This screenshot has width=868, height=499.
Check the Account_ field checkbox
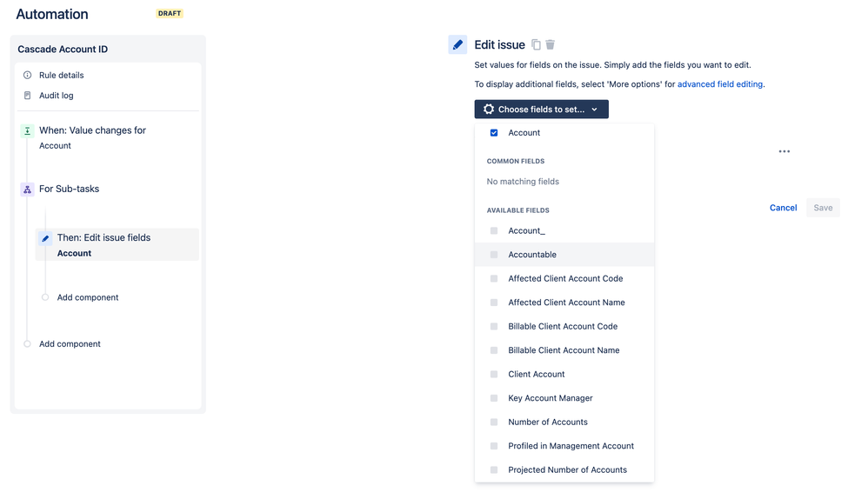tap(494, 230)
